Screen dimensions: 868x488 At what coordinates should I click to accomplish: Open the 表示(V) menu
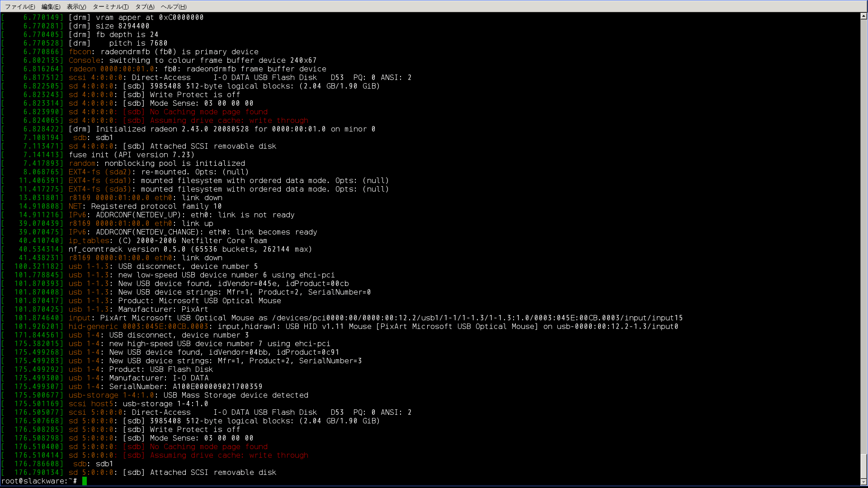point(76,6)
